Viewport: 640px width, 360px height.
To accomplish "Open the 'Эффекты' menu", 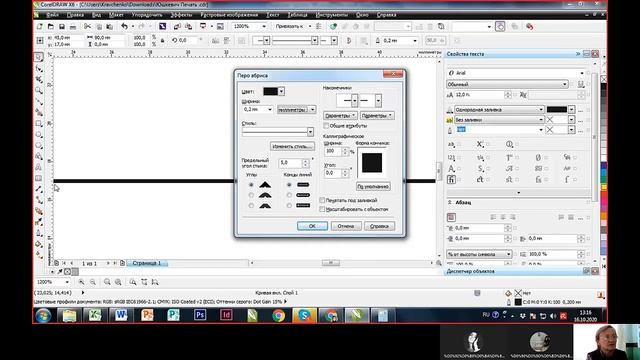I will (x=181, y=15).
